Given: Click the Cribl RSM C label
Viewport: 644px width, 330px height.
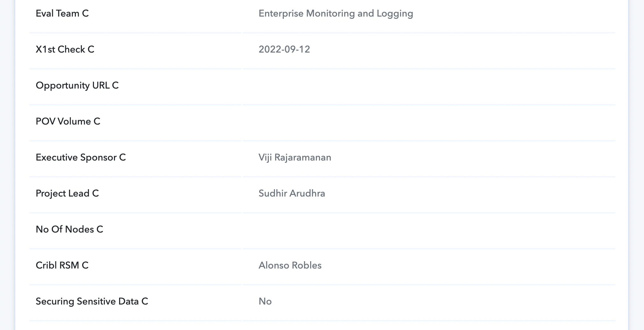Looking at the screenshot, I should (62, 265).
